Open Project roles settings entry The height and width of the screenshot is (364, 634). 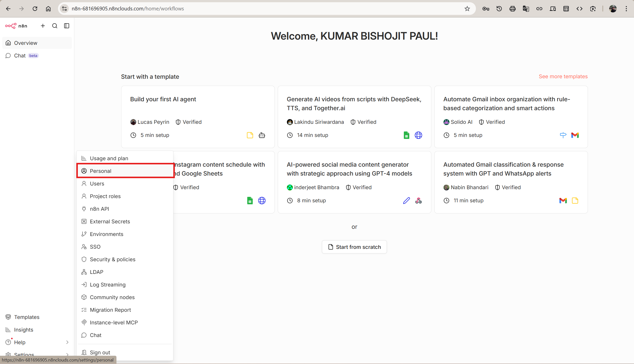pyautogui.click(x=125, y=196)
